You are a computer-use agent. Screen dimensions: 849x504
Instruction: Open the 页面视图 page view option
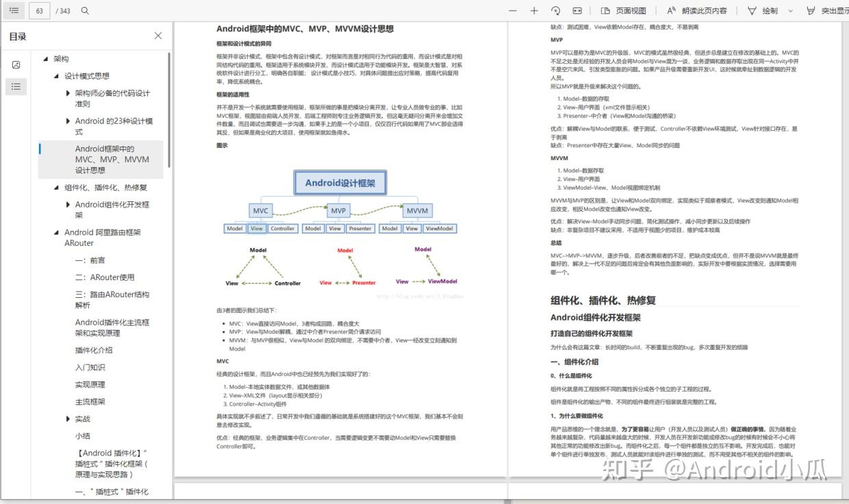click(623, 11)
